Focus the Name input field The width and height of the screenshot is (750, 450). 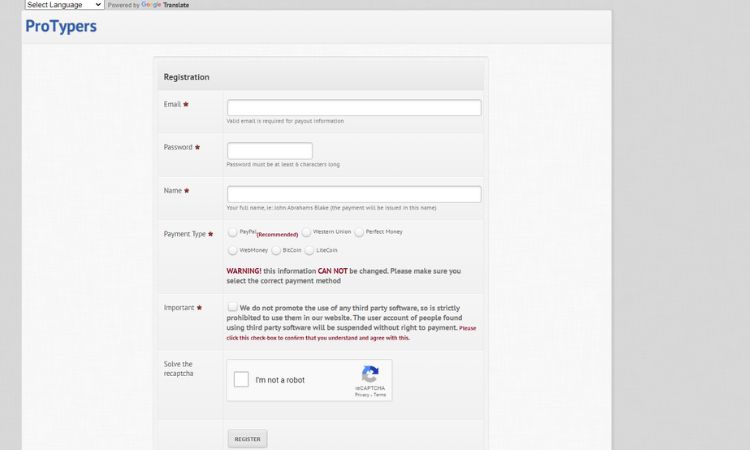pos(354,194)
